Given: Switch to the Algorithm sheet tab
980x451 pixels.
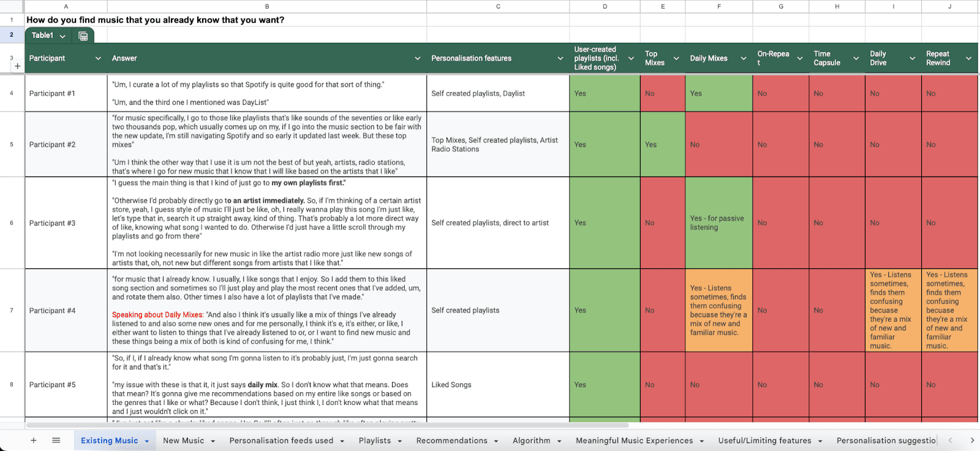Looking at the screenshot, I should coord(532,441).
